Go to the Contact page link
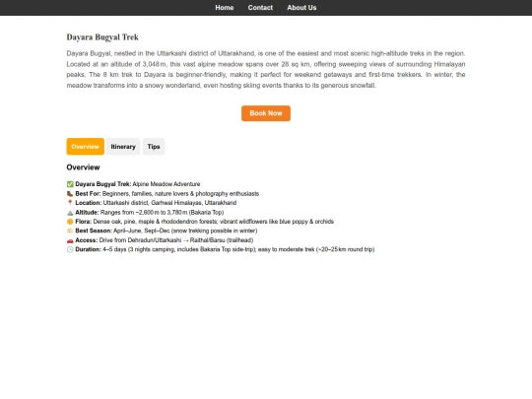The width and height of the screenshot is (532, 399). (x=260, y=8)
